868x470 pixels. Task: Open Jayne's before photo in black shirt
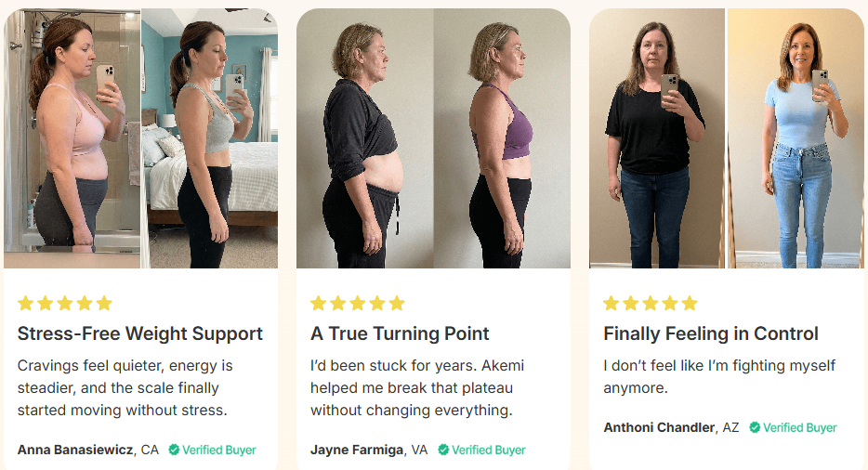(x=365, y=138)
